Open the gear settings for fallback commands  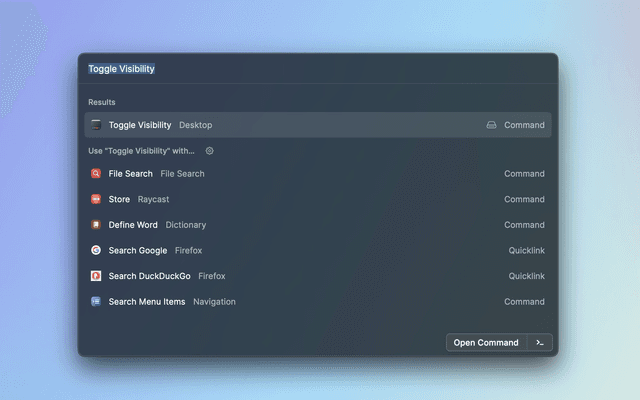pyautogui.click(x=209, y=151)
